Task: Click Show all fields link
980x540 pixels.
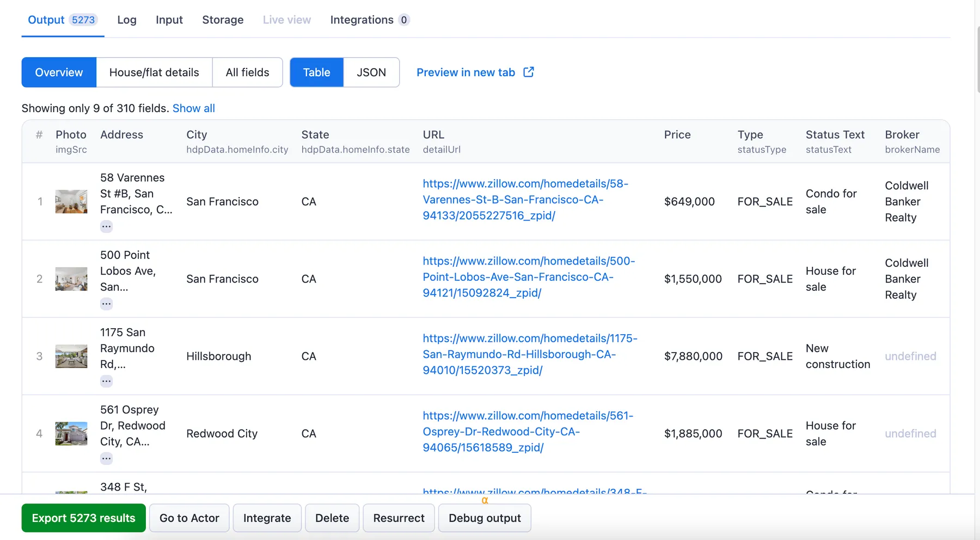Action: pos(194,108)
